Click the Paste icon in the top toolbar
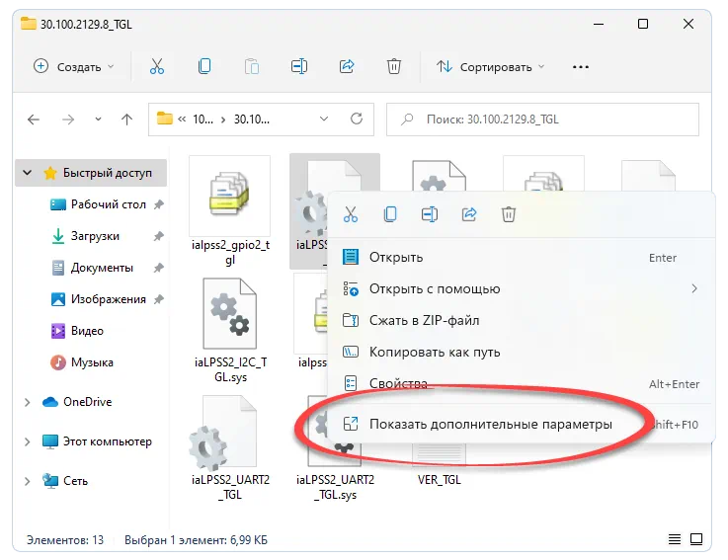The image size is (728, 560). click(252, 67)
